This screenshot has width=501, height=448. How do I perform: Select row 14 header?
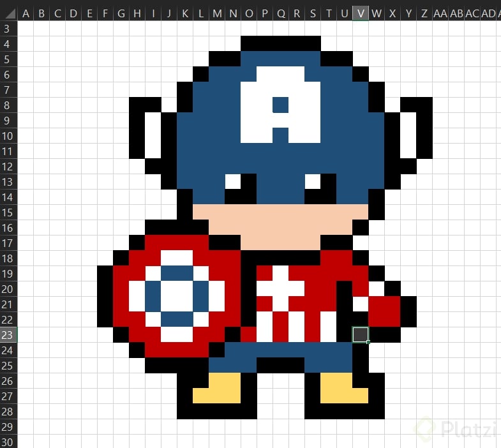point(9,197)
